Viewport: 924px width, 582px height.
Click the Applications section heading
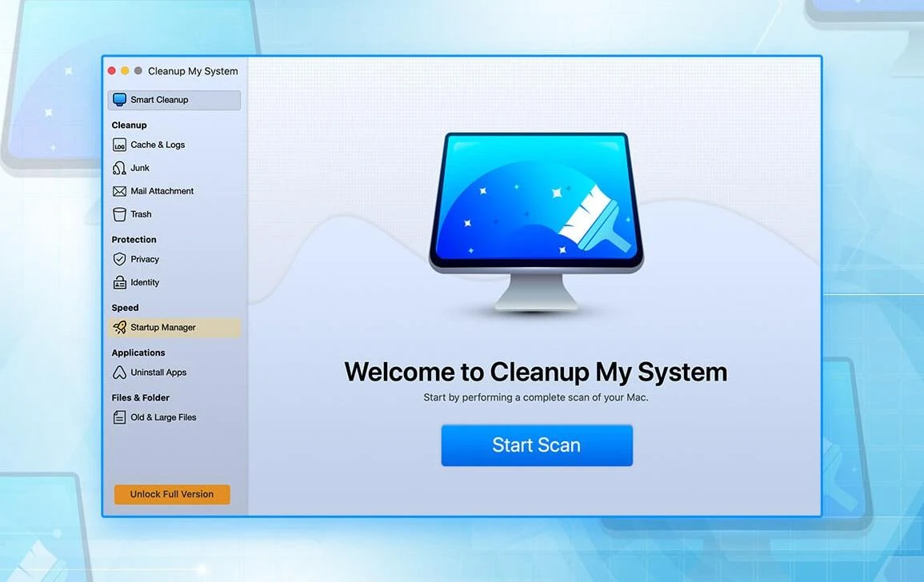(x=138, y=353)
